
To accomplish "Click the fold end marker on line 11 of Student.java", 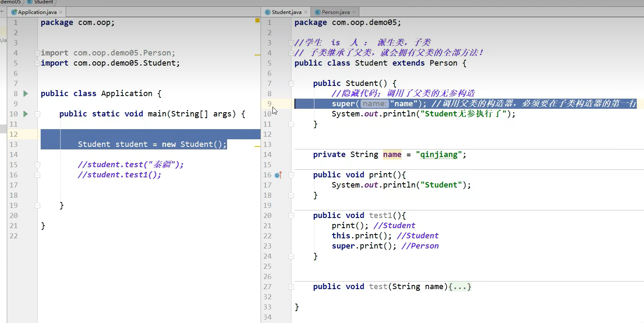I will pos(291,124).
